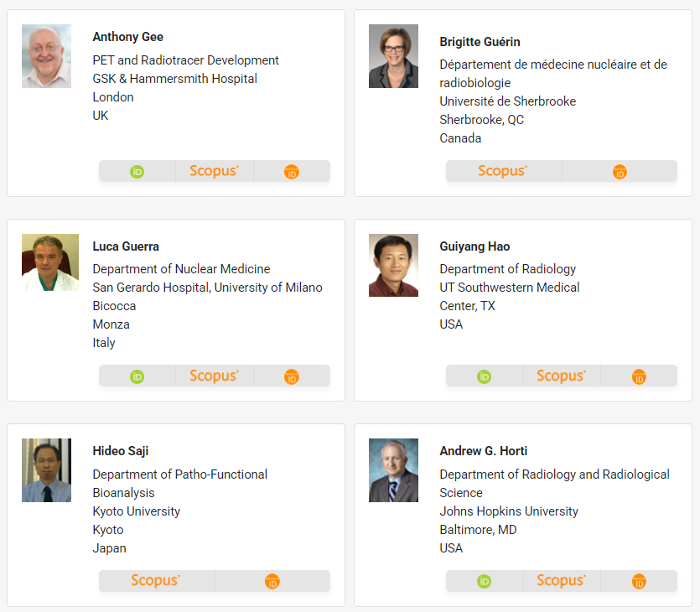Open Hideo Saji's Scopus profile

[155, 580]
